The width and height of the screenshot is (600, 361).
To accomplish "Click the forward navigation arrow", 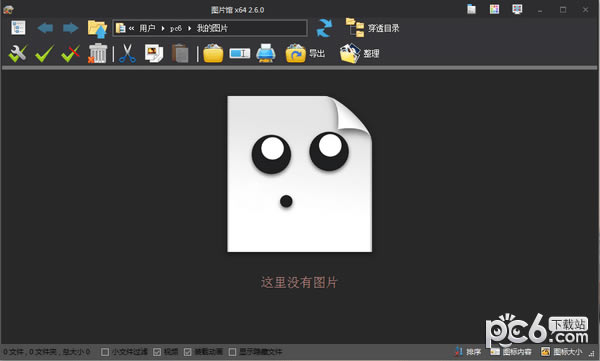I will coord(70,28).
